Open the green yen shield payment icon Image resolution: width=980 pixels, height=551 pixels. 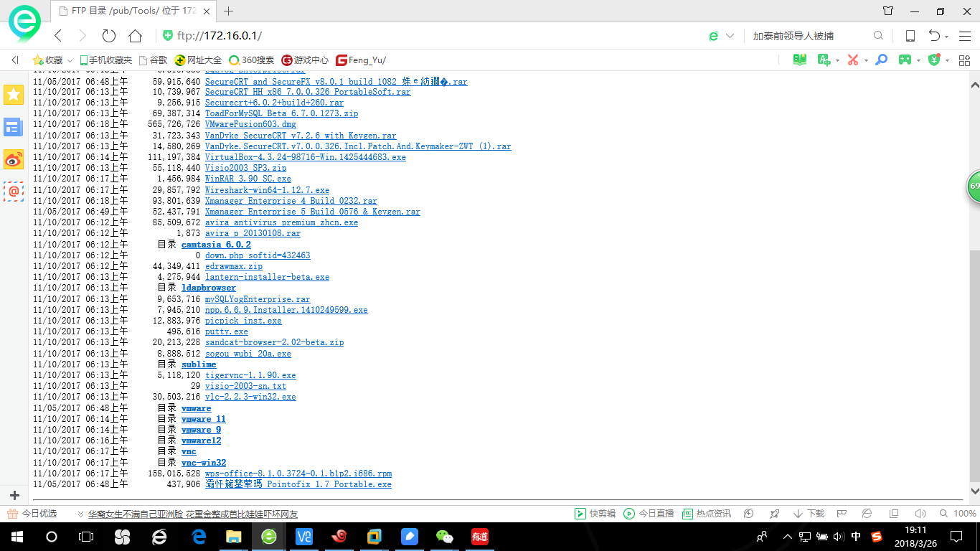pos(934,60)
